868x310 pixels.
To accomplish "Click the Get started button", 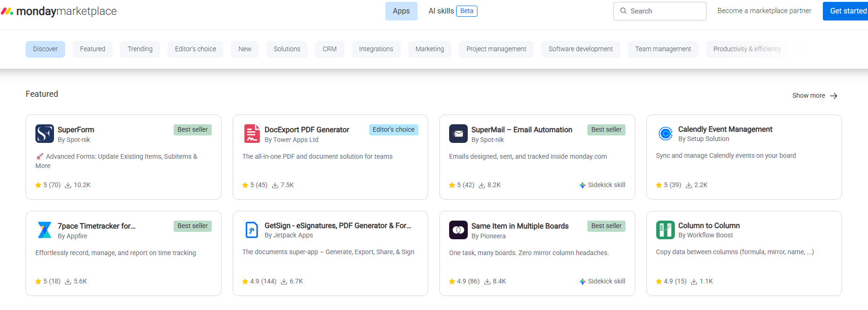I will click(x=846, y=11).
